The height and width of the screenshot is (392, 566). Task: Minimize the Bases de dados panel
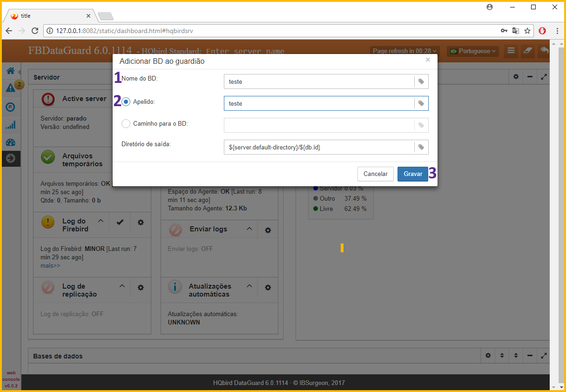click(530, 356)
